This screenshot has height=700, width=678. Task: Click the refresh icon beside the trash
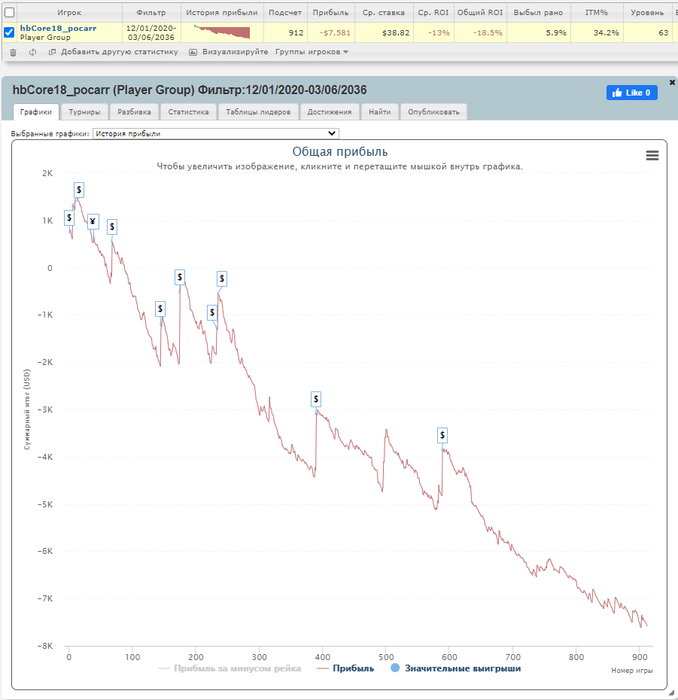[33, 52]
